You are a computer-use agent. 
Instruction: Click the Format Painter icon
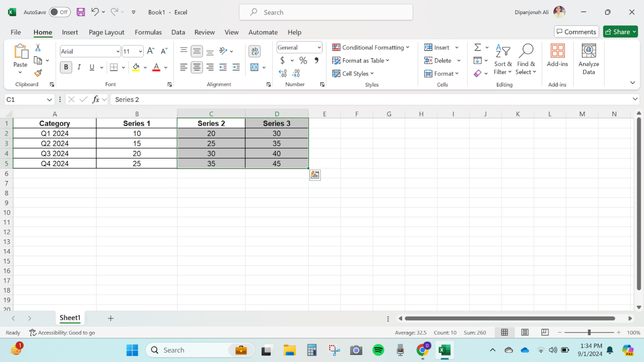tap(37, 73)
